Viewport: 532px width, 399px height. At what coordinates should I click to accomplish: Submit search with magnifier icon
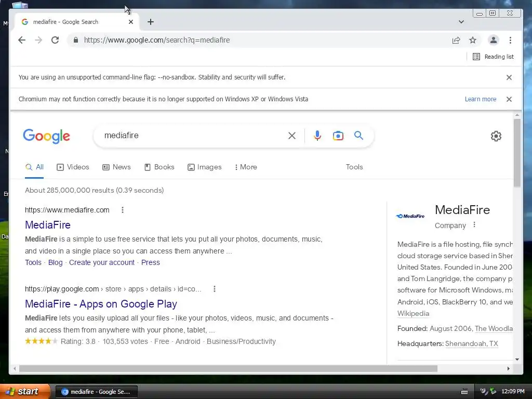[358, 136]
